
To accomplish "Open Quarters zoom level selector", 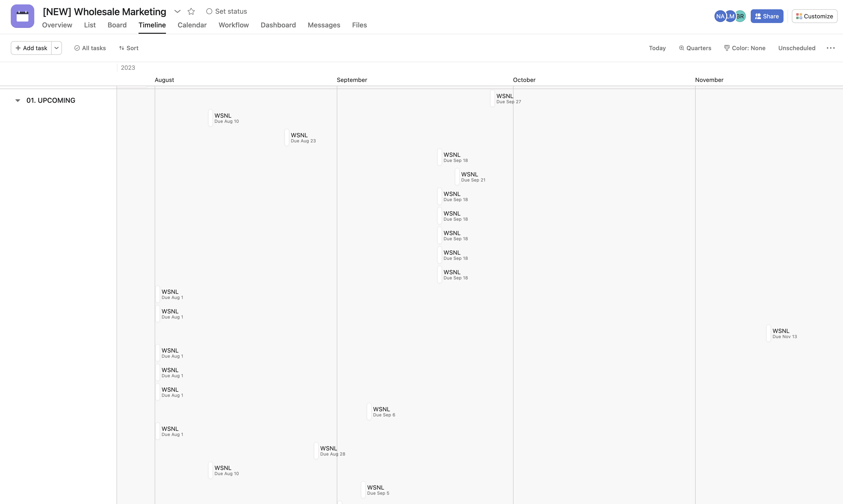I will (695, 48).
